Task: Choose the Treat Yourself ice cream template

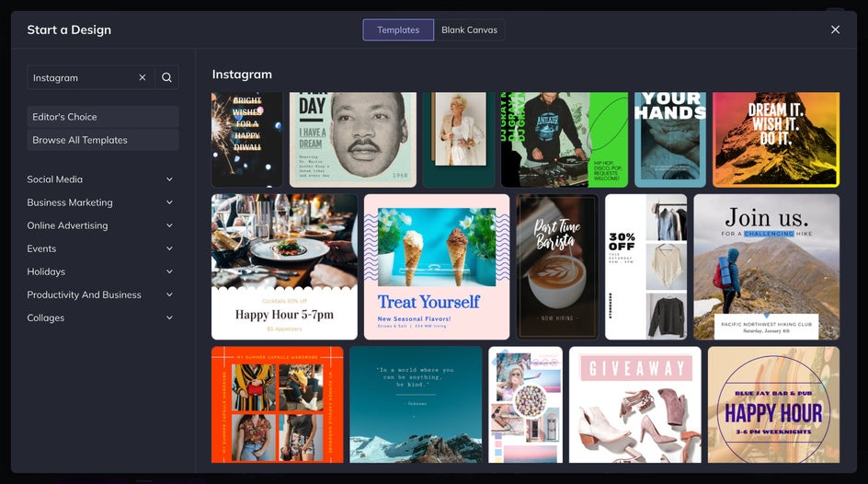Action: [436, 267]
